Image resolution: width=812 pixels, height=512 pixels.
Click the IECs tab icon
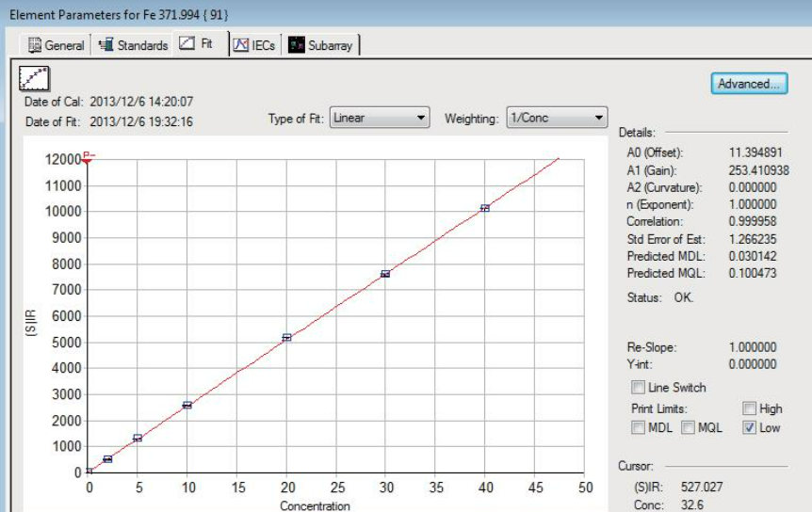[240, 45]
